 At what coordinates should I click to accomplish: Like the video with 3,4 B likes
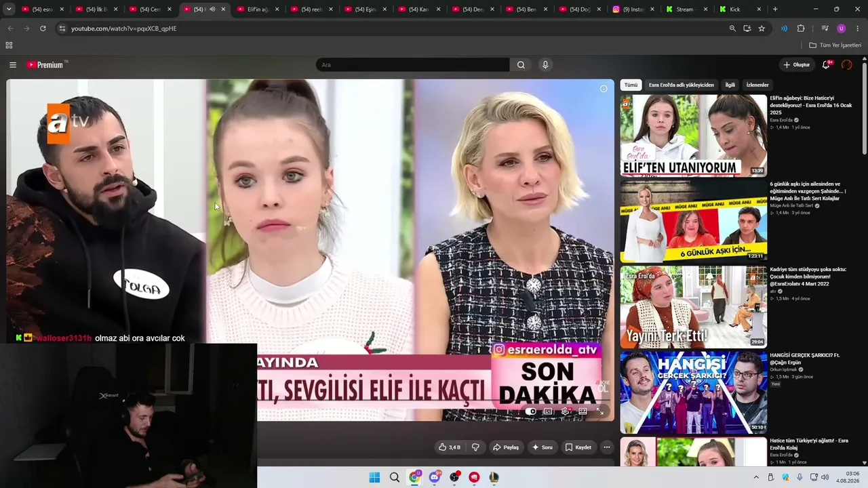tap(450, 447)
